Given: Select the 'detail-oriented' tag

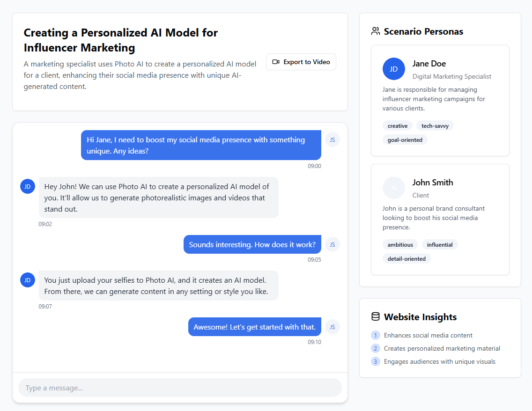Looking at the screenshot, I should (x=406, y=259).
